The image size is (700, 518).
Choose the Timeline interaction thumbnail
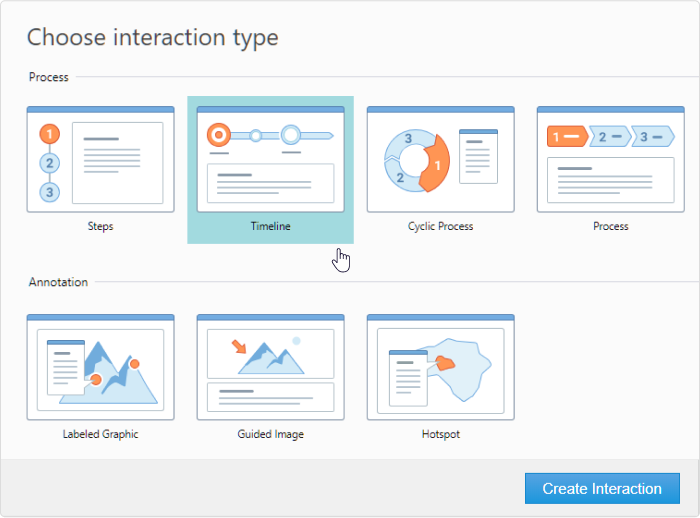pyautogui.click(x=271, y=159)
